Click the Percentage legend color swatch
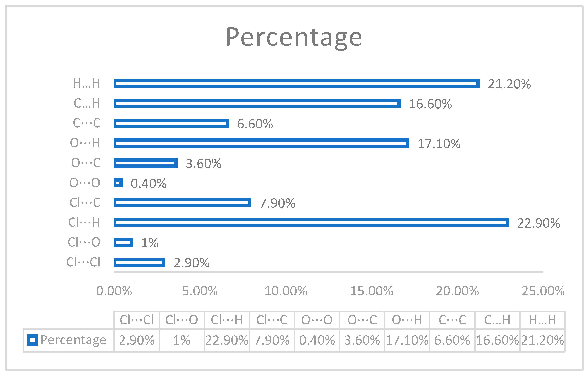 click(x=32, y=340)
